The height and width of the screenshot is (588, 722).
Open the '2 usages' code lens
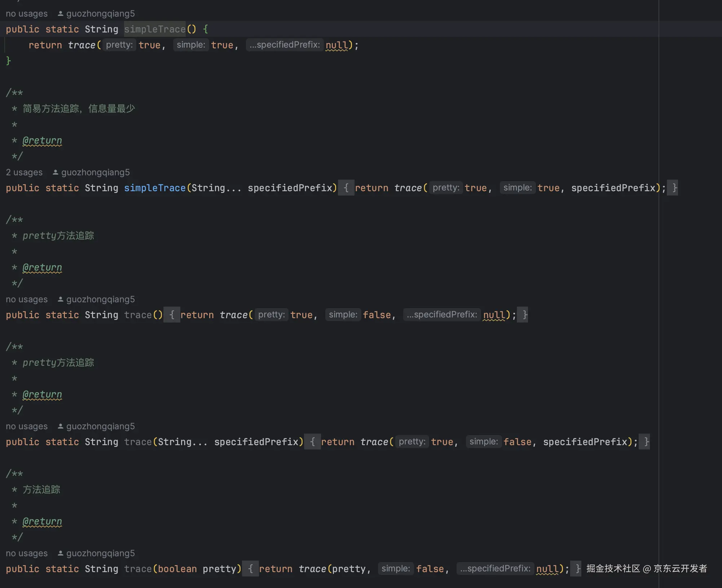click(24, 172)
